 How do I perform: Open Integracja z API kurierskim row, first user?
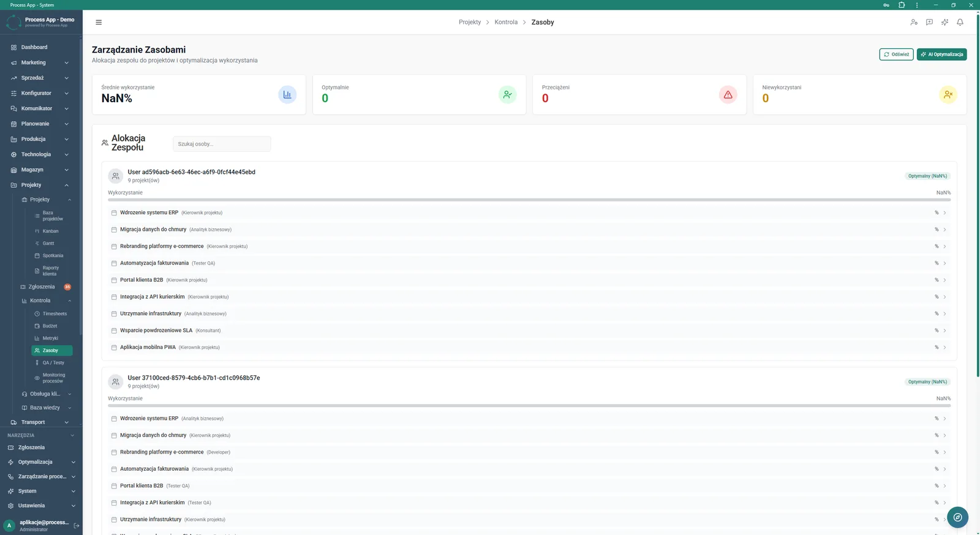529,297
